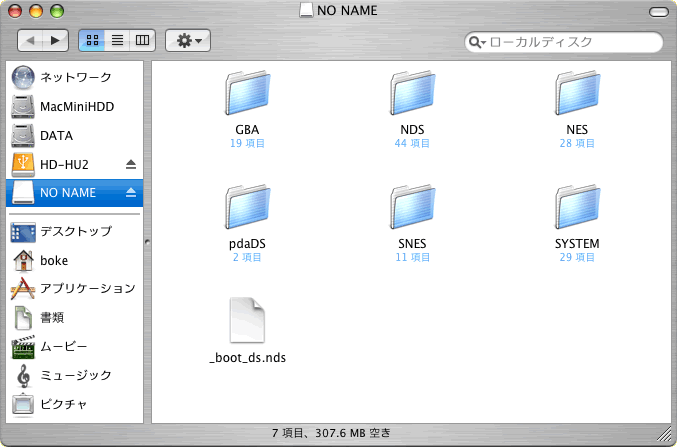Click the 19 項目 count under GBA
The image size is (677, 447).
pyautogui.click(x=247, y=143)
